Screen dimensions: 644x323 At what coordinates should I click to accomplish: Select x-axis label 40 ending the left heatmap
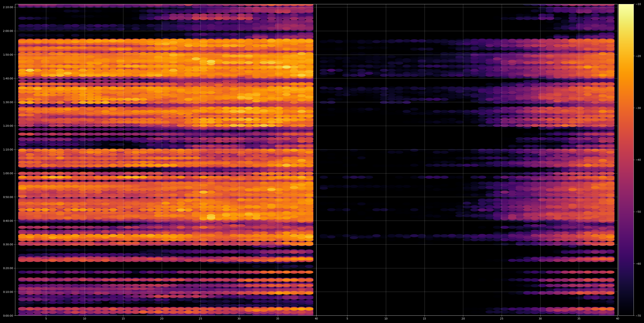click(x=316, y=319)
